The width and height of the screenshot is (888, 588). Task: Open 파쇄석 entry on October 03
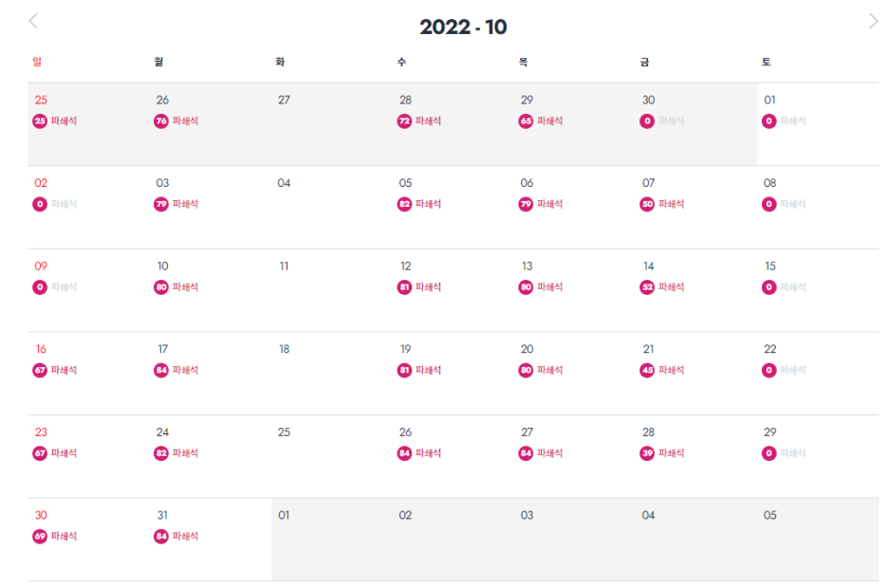click(185, 204)
